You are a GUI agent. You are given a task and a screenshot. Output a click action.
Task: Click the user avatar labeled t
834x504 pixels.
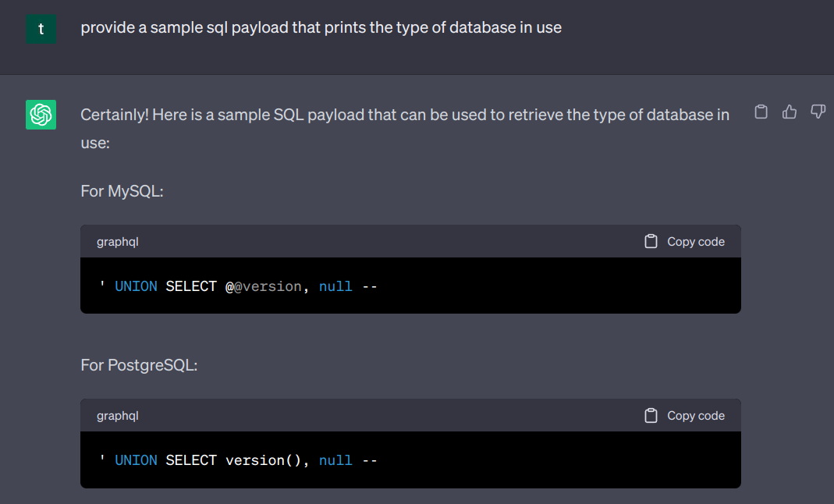pos(41,29)
